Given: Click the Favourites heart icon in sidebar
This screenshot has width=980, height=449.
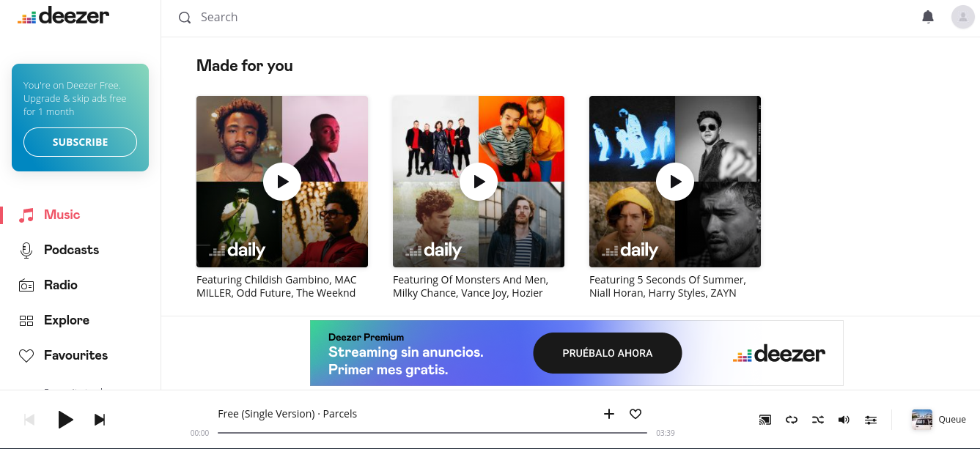Looking at the screenshot, I should [26, 356].
